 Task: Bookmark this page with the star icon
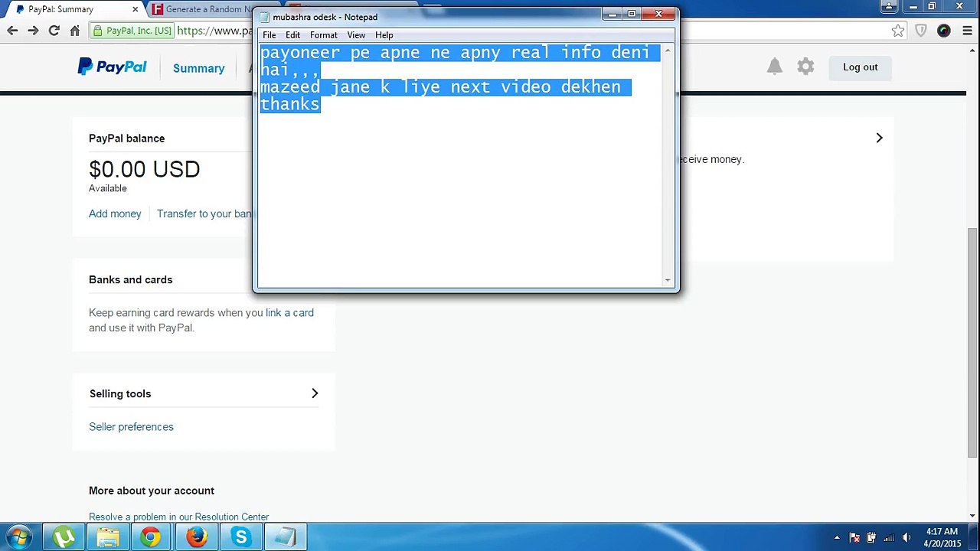898,31
